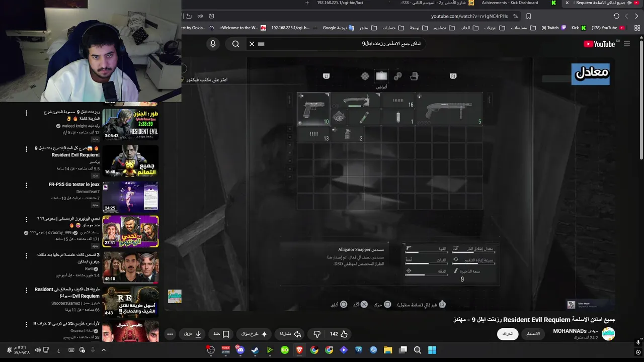Run the YouTube search with magnifier icon
Screen dimensions: 644x362
[x=236, y=44]
